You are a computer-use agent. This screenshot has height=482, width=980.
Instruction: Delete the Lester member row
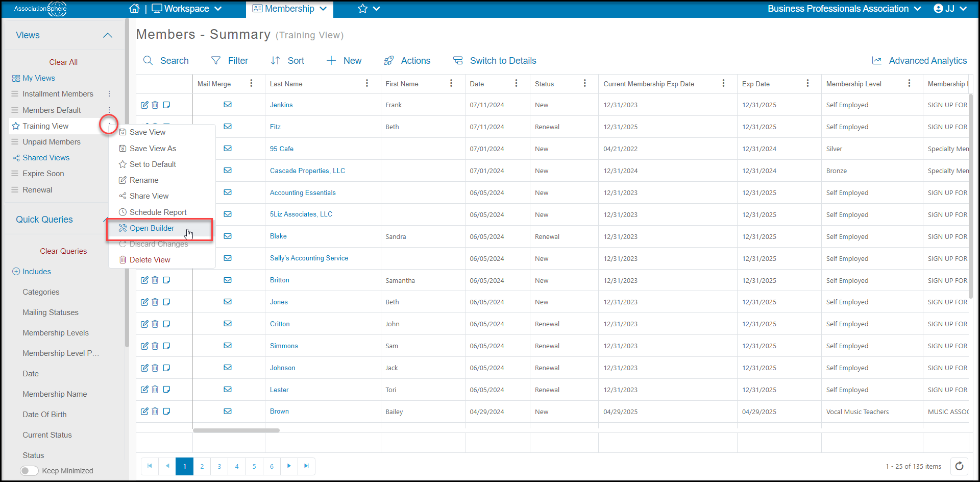[x=155, y=389]
